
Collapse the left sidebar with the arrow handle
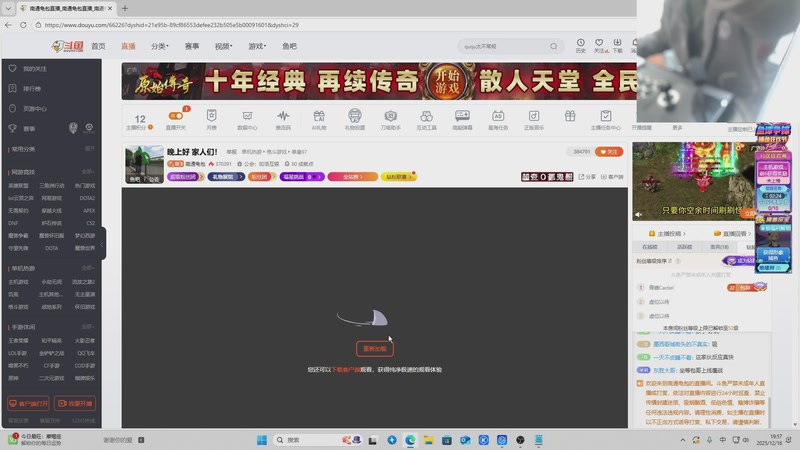click(x=103, y=244)
